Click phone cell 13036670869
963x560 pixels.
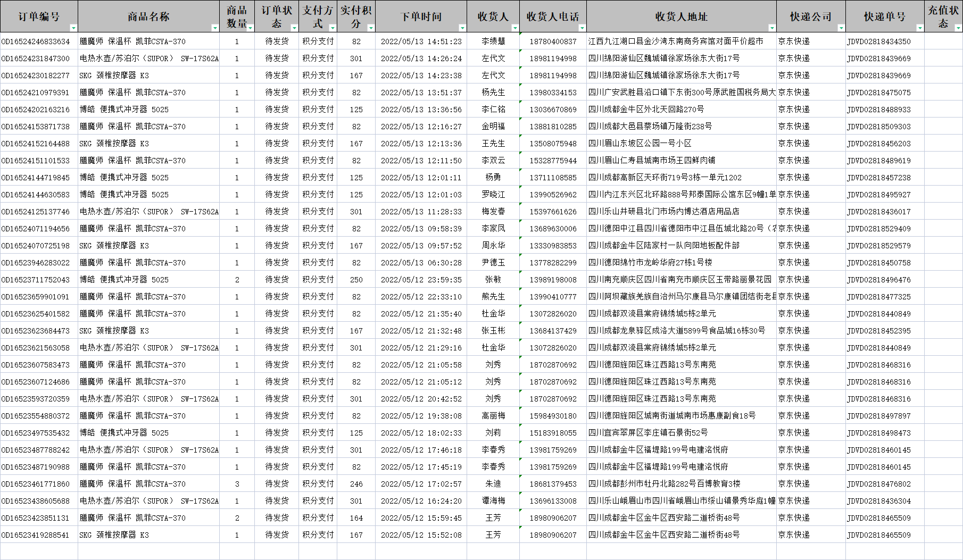coord(553,110)
